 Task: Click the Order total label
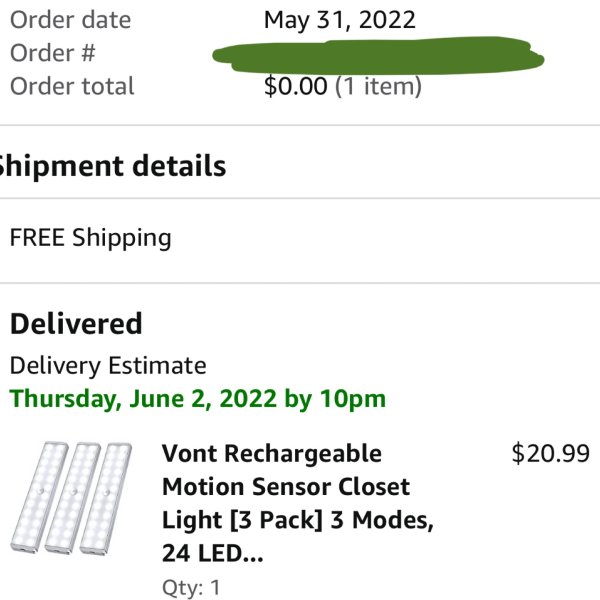tap(72, 86)
